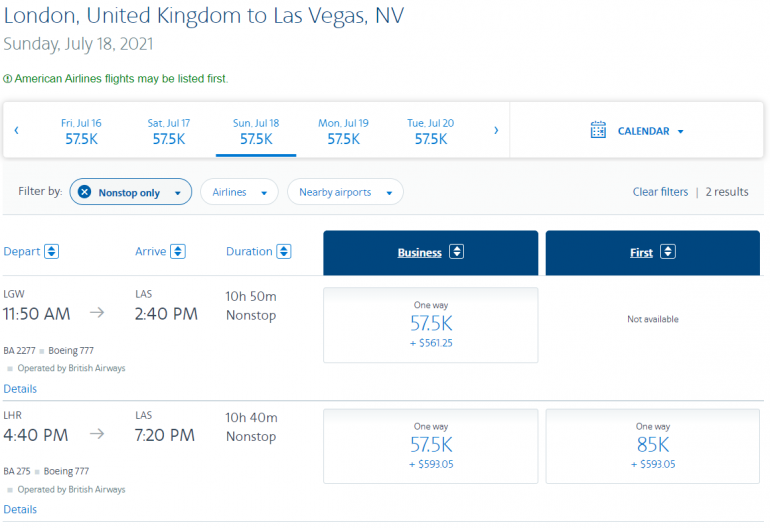This screenshot has height=528, width=770.
Task: Choose 85K First fare on LHR flight
Action: (x=653, y=446)
